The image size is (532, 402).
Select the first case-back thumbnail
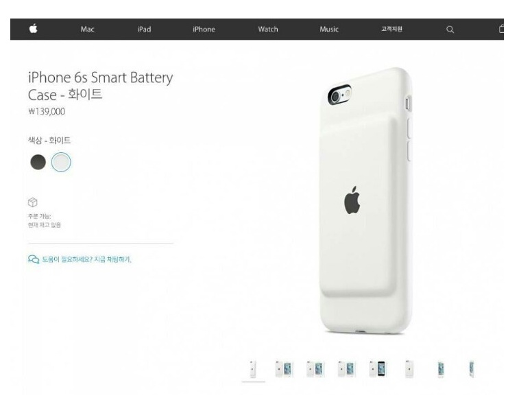pyautogui.click(x=253, y=369)
